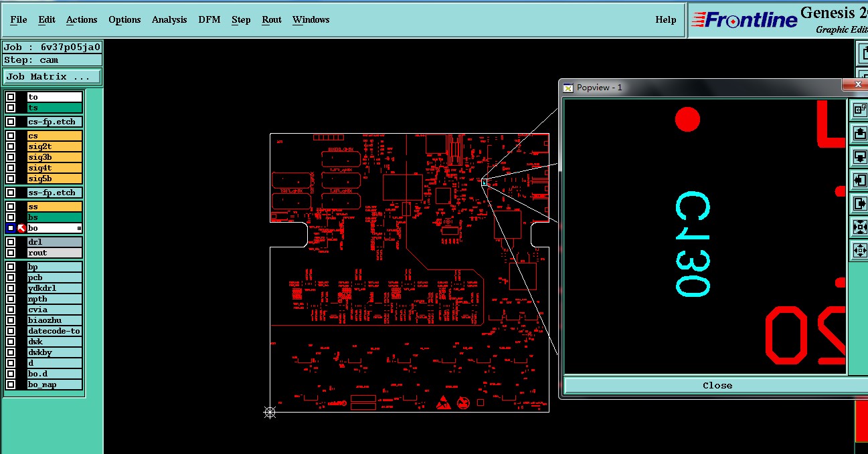This screenshot has width=868, height=454.
Task: Click the four-way pan icon in Popview
Action: (859, 250)
